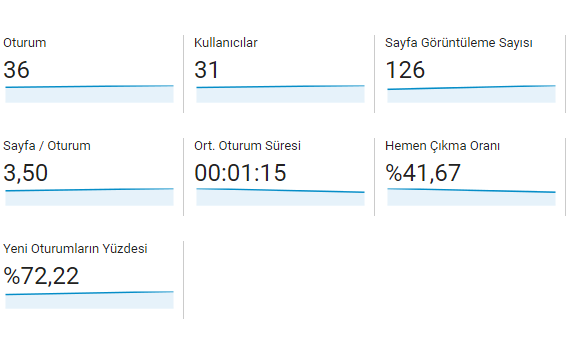Image resolution: width=568 pixels, height=361 pixels.
Task: Select the Hemen Çıkma Oranı label
Action: pos(442,146)
